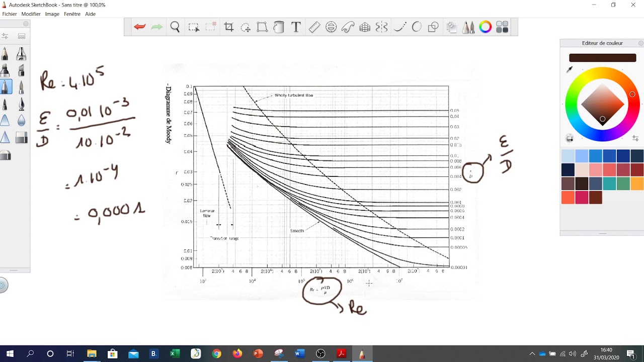Select the Text tool
This screenshot has height=362, width=644.
coord(296,27)
